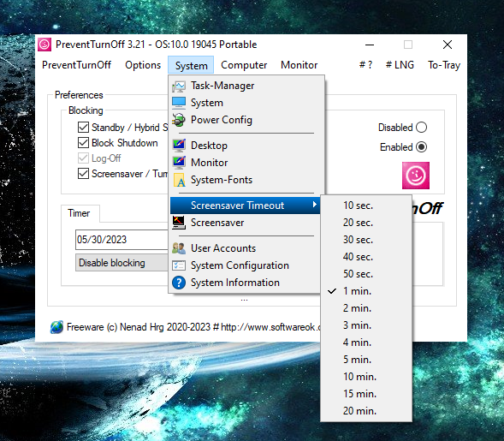Image resolution: width=504 pixels, height=441 pixels.
Task: Choose System-Fonts menu entry
Action: pos(246,180)
